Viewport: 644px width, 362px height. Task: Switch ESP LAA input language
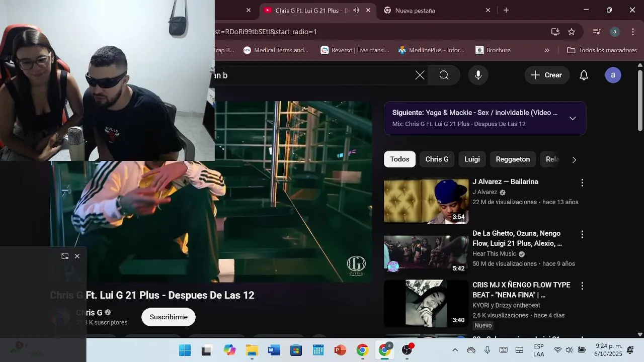pyautogui.click(x=538, y=350)
